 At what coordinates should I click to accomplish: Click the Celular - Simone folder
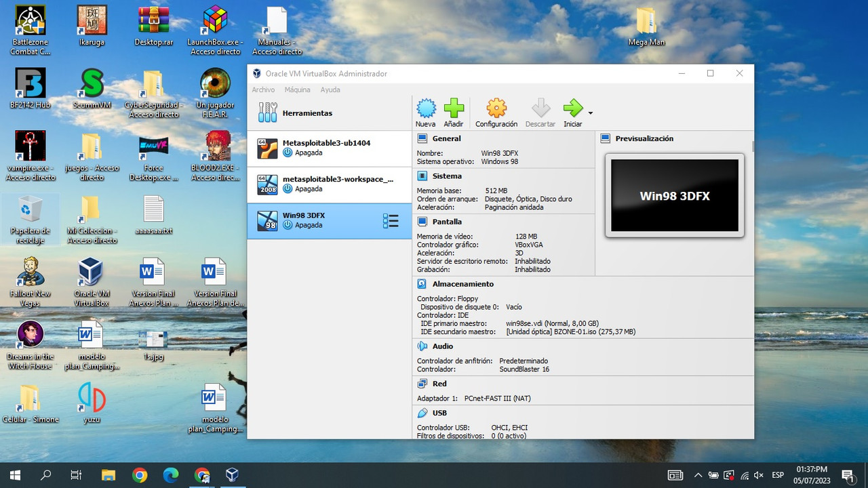point(30,403)
